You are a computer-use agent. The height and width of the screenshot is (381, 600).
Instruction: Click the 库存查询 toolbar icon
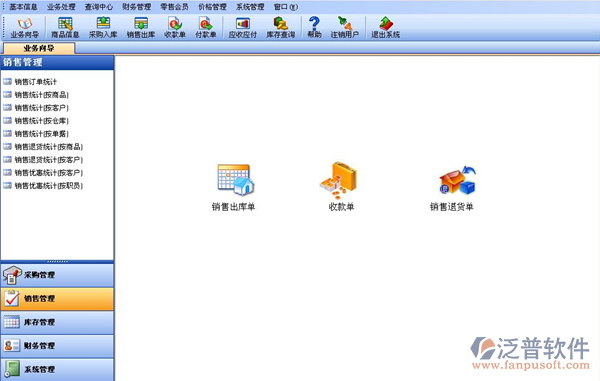pos(280,27)
